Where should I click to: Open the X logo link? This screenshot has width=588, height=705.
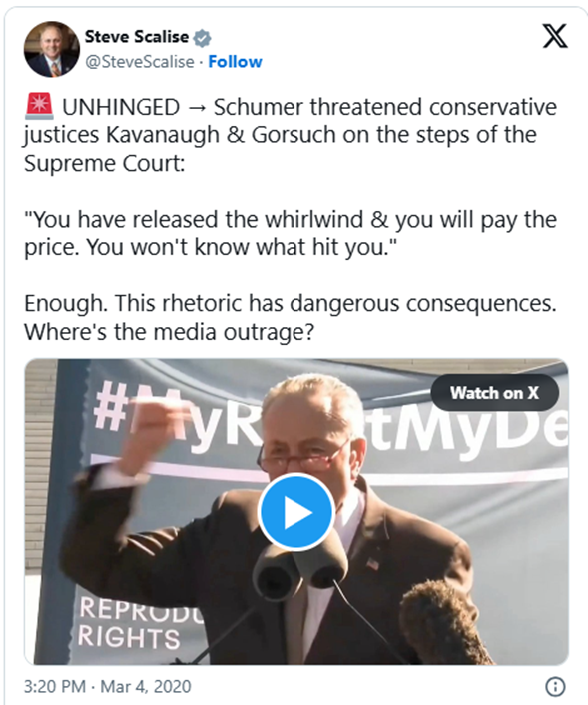555,36
